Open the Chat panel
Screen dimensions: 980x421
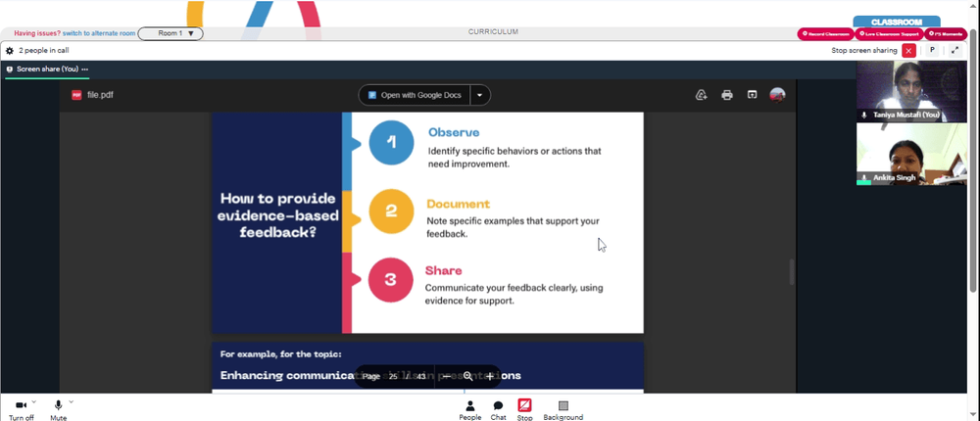click(x=498, y=410)
